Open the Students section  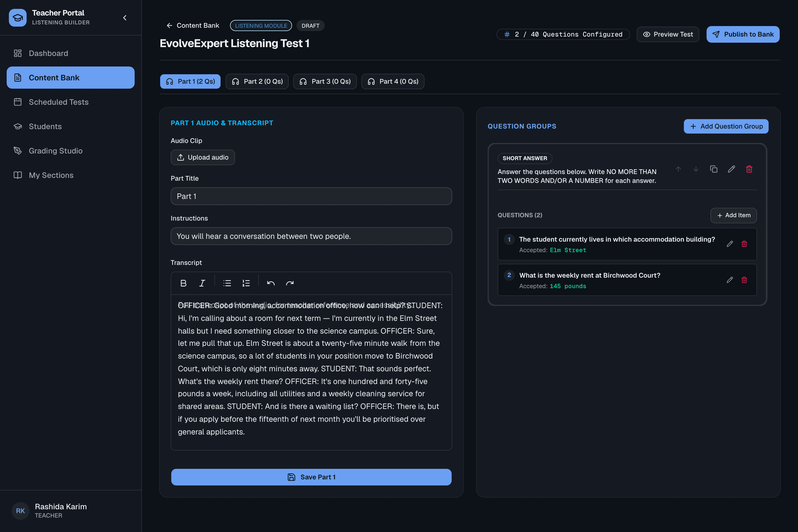click(71, 126)
